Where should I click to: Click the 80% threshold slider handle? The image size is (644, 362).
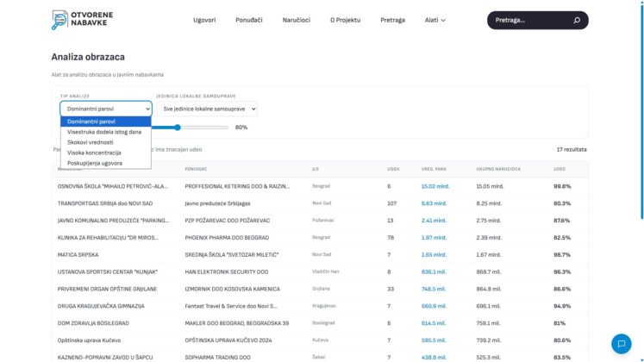pos(178,128)
